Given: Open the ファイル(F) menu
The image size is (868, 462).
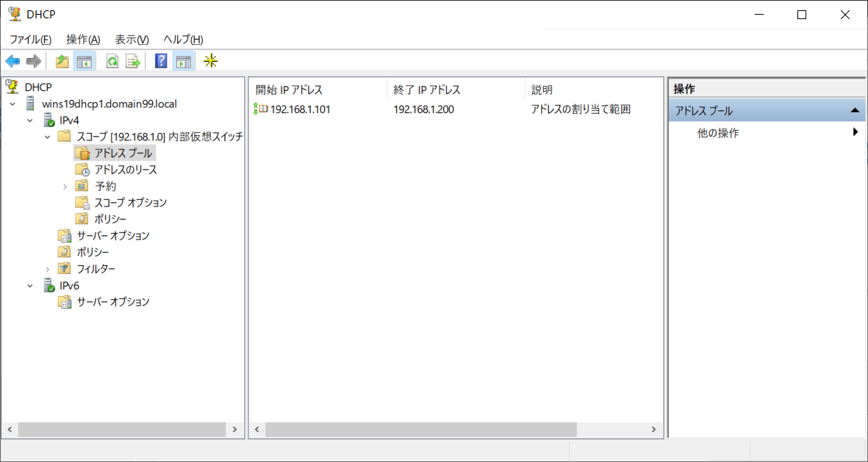Looking at the screenshot, I should 30,40.
